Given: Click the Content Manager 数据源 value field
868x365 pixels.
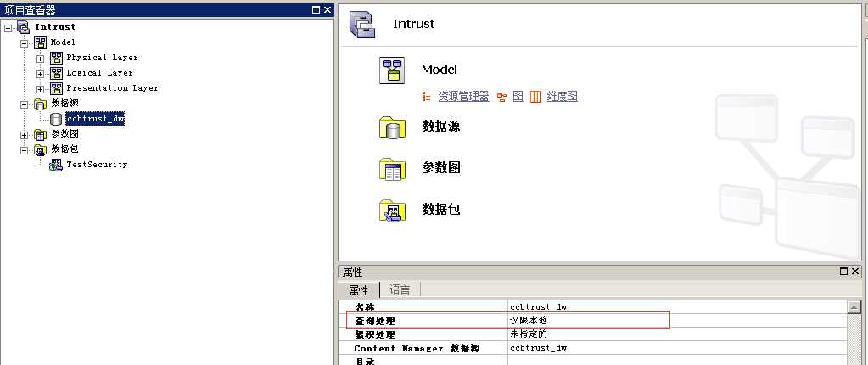Looking at the screenshot, I should tap(677, 348).
